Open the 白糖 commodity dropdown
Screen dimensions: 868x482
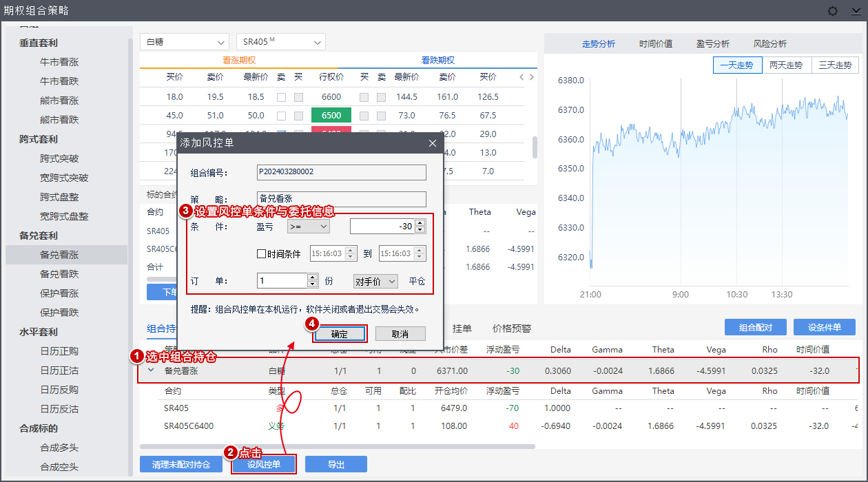tap(184, 42)
